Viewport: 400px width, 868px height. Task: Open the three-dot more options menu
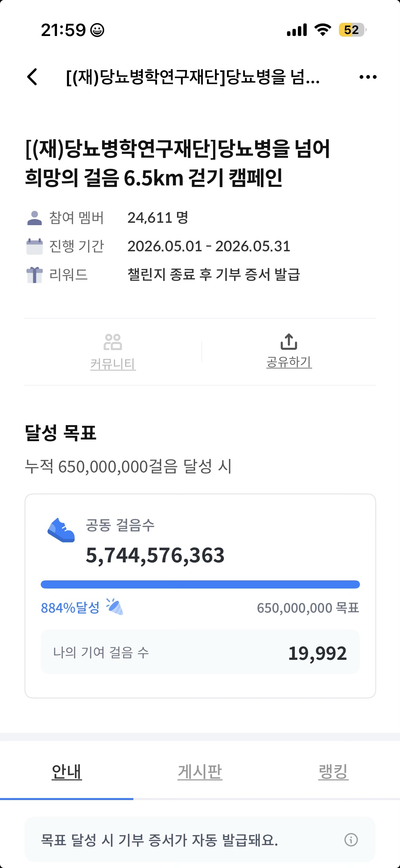368,77
